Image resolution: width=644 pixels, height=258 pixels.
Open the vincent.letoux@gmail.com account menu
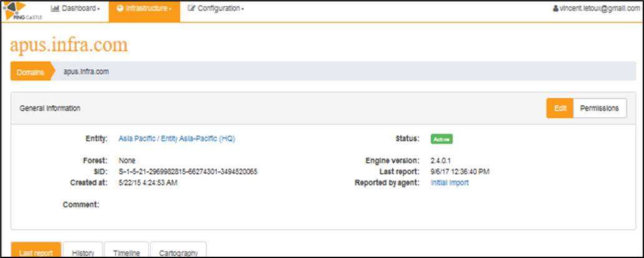596,8
